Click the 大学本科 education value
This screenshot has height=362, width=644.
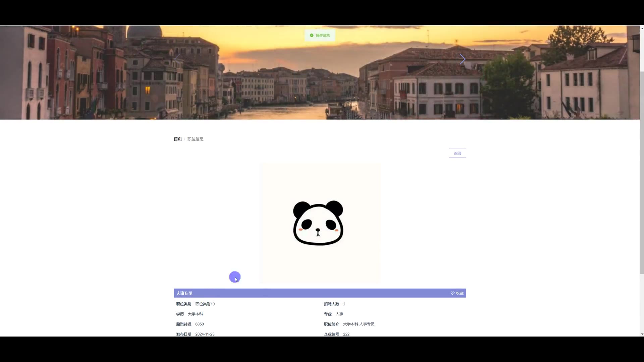click(x=195, y=314)
